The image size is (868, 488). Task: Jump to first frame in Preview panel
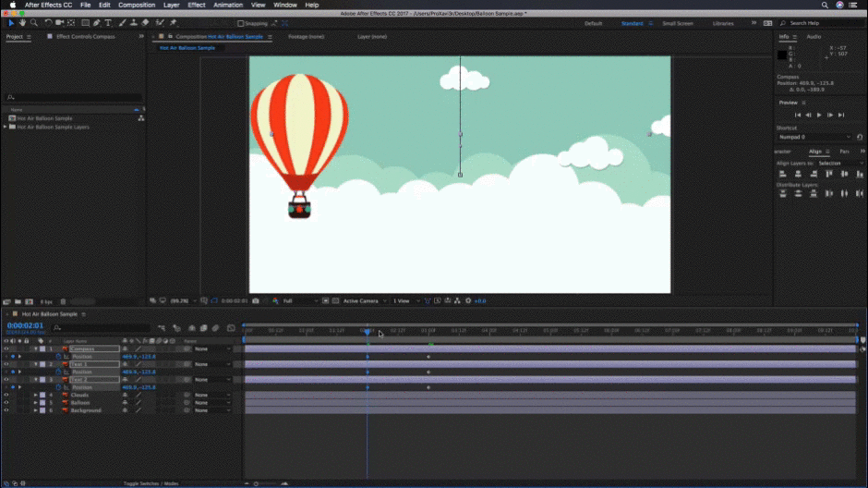point(798,115)
